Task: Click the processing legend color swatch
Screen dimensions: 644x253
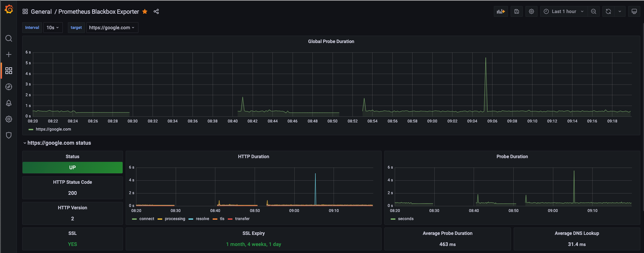Action: [x=160, y=219]
